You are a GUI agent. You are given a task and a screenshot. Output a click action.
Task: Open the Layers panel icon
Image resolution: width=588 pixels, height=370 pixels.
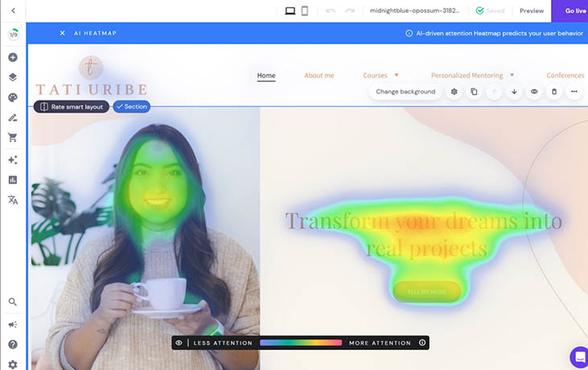13,77
